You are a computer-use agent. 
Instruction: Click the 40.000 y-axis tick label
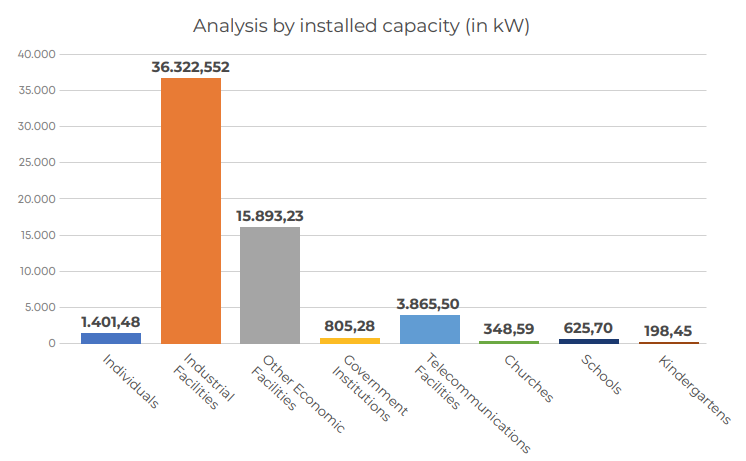click(x=39, y=54)
